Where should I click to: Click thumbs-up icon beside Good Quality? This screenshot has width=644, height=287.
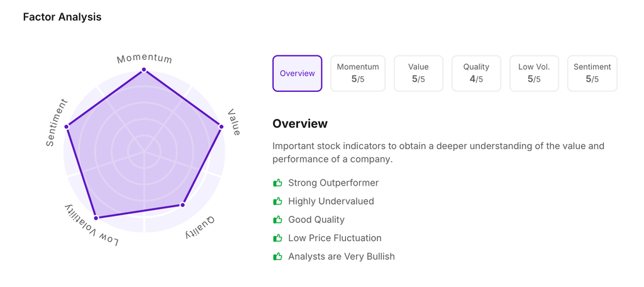[277, 220]
